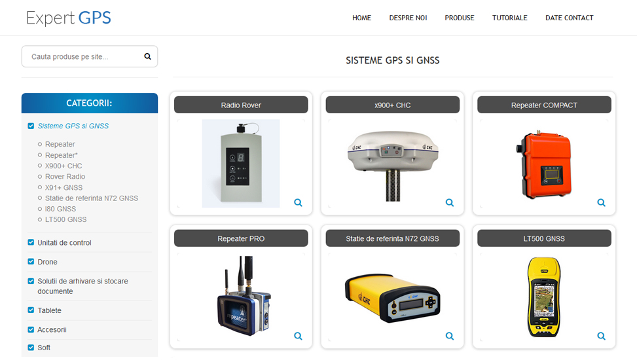
Task: Click magnifier icon on Repeater PRO card
Action: 298,336
